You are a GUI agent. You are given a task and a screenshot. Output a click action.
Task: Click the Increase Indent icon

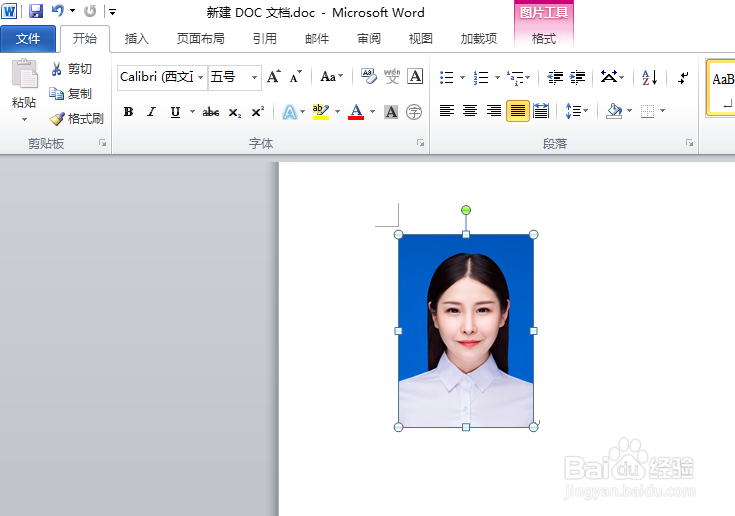click(578, 77)
